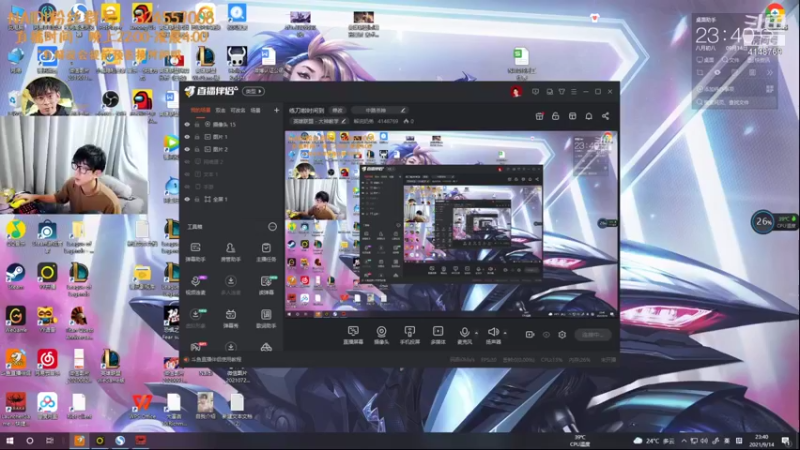Add a 多媒体 multimedia source

click(438, 335)
